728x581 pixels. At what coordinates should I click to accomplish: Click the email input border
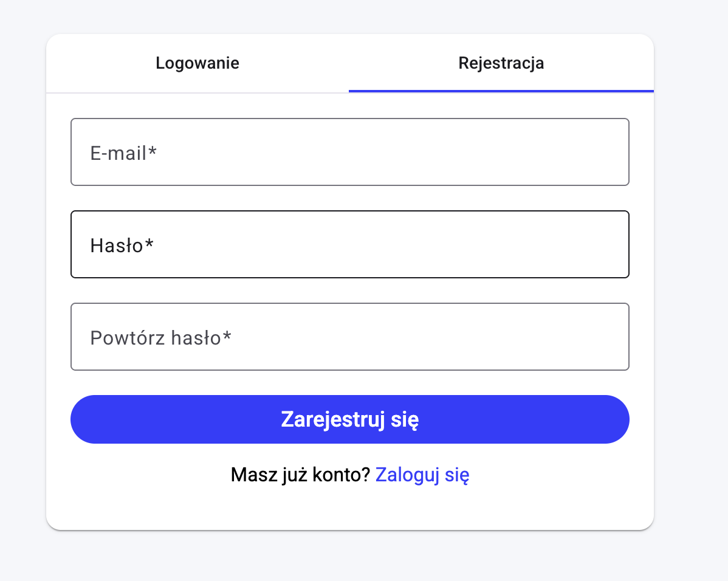pyautogui.click(x=350, y=119)
